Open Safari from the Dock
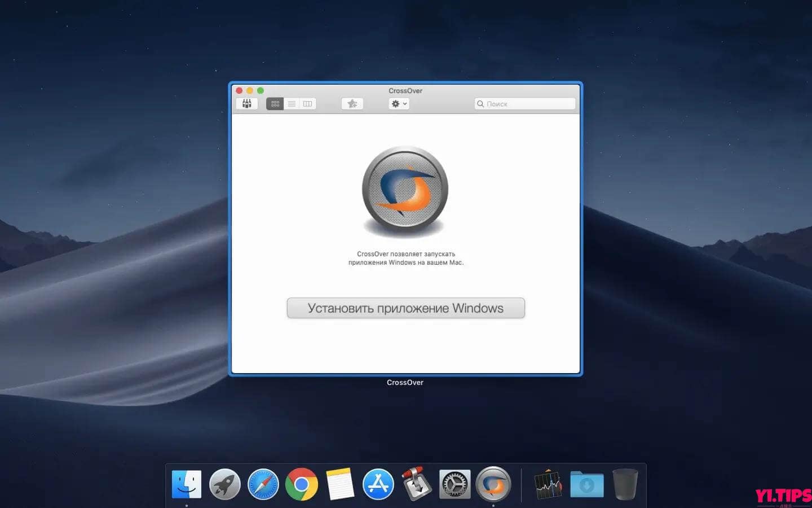 pyautogui.click(x=263, y=484)
